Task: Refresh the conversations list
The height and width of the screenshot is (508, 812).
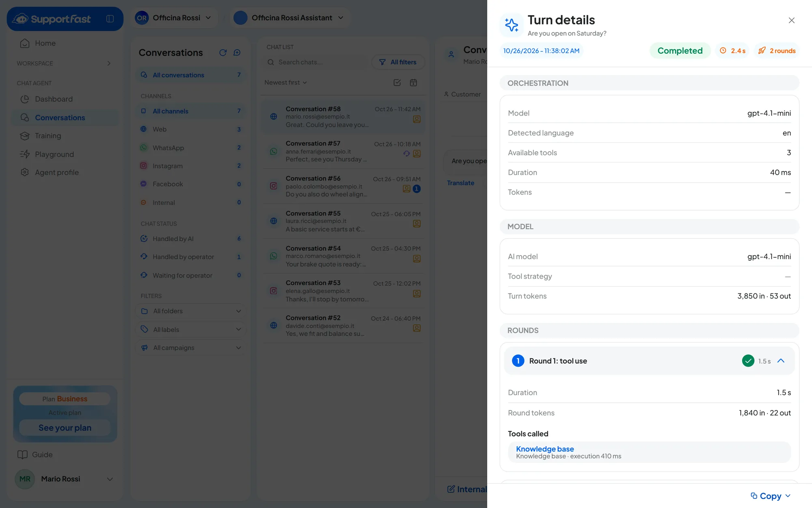Action: pos(223,52)
